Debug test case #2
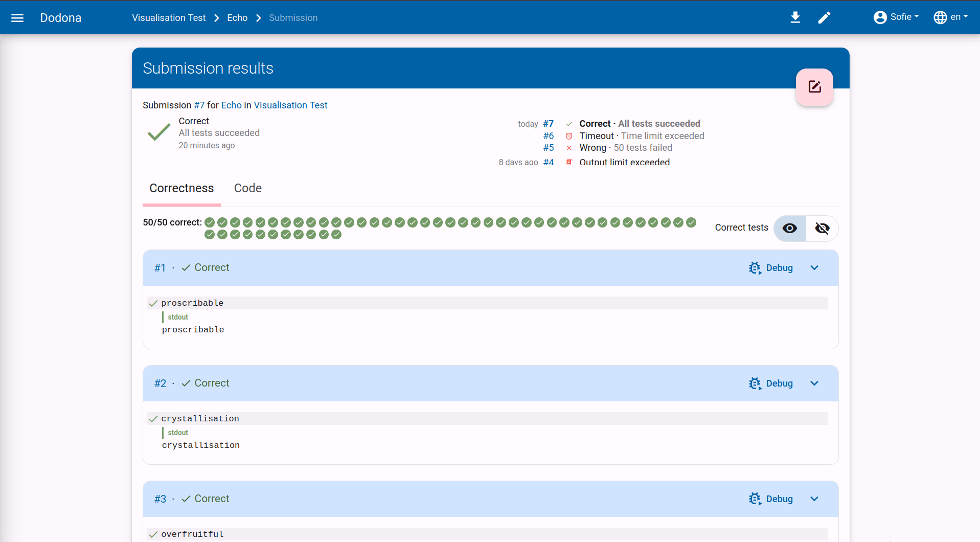Screen dimensions: 980x542 (x=771, y=383)
